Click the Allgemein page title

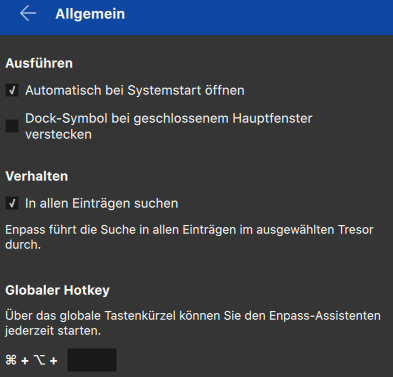[x=90, y=14]
